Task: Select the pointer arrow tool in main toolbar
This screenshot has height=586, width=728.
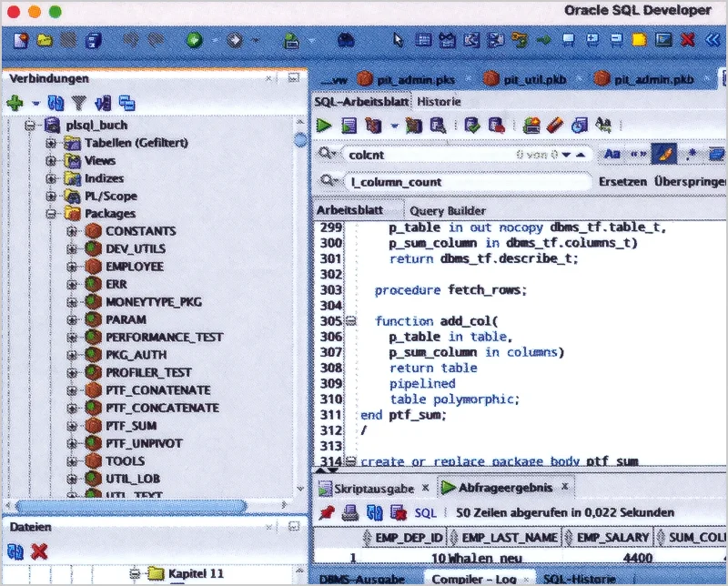Action: (x=398, y=40)
